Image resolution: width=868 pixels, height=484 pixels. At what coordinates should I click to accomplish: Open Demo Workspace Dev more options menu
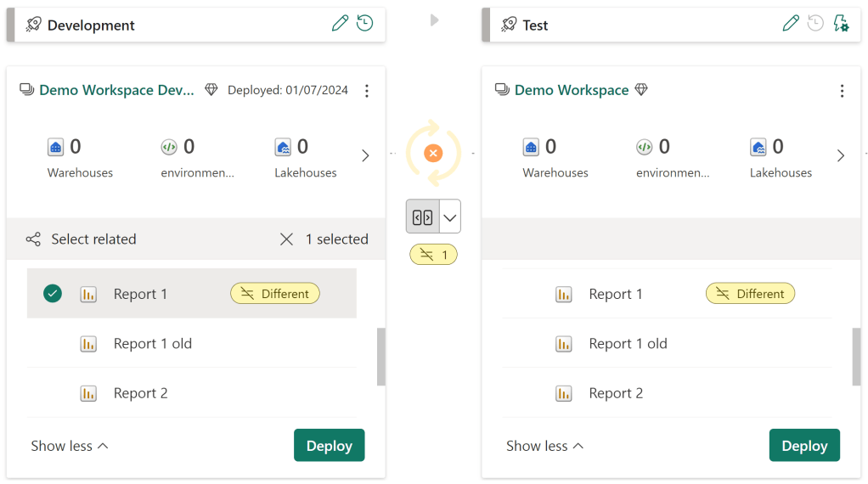[x=366, y=91]
